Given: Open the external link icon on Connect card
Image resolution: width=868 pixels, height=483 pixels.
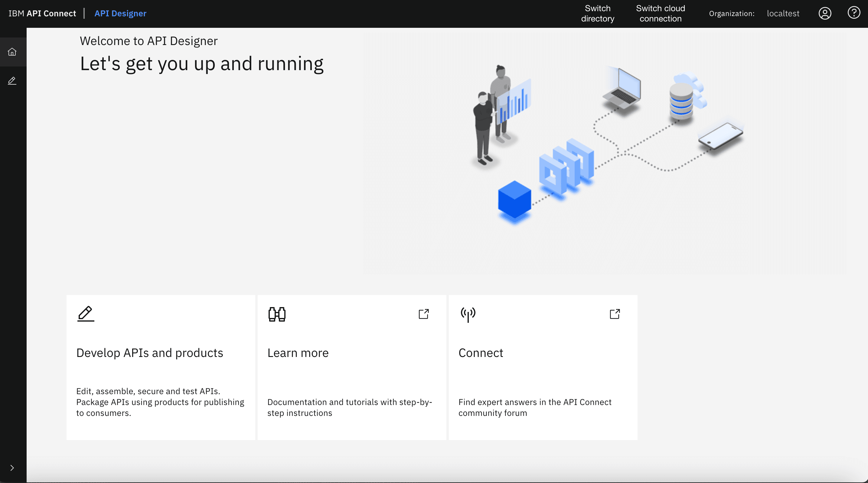Looking at the screenshot, I should click(614, 314).
